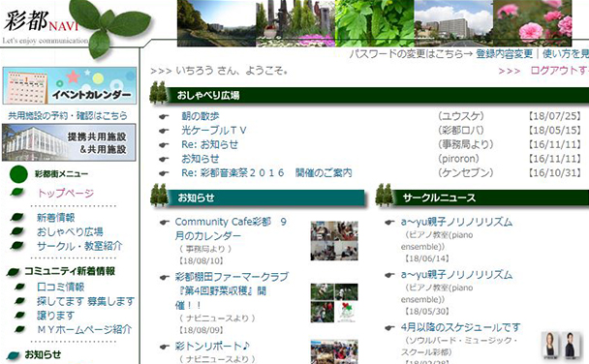This screenshot has width=589, height=364.
Task: Click the green circle beside 彩都街メニュー
Action: [18, 174]
